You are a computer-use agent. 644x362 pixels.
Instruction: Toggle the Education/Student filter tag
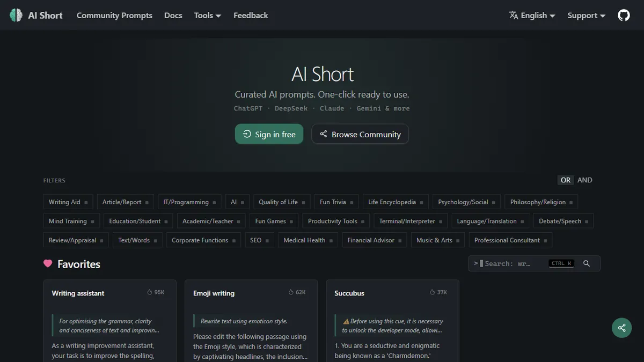click(x=138, y=221)
